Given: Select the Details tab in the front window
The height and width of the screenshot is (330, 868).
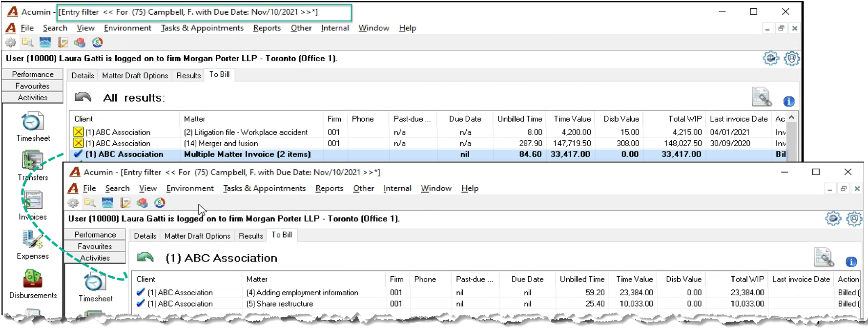Looking at the screenshot, I should coord(145,236).
